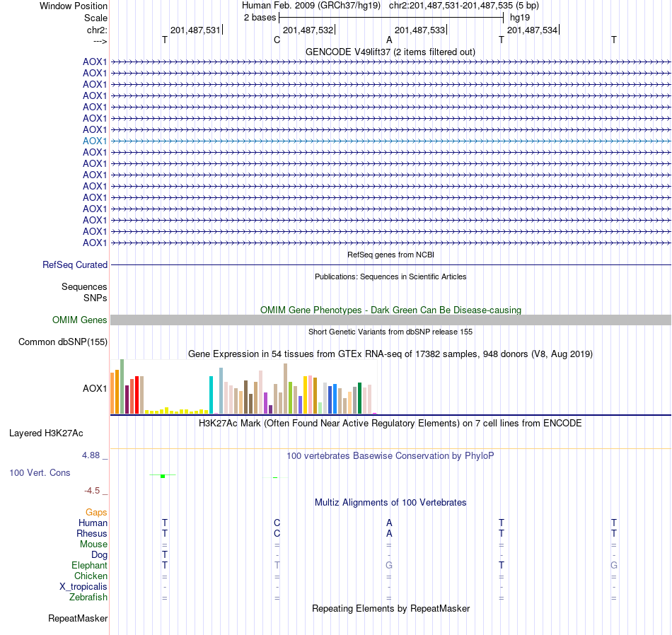
Task: Select the Chicken species label
Action: coord(91,576)
